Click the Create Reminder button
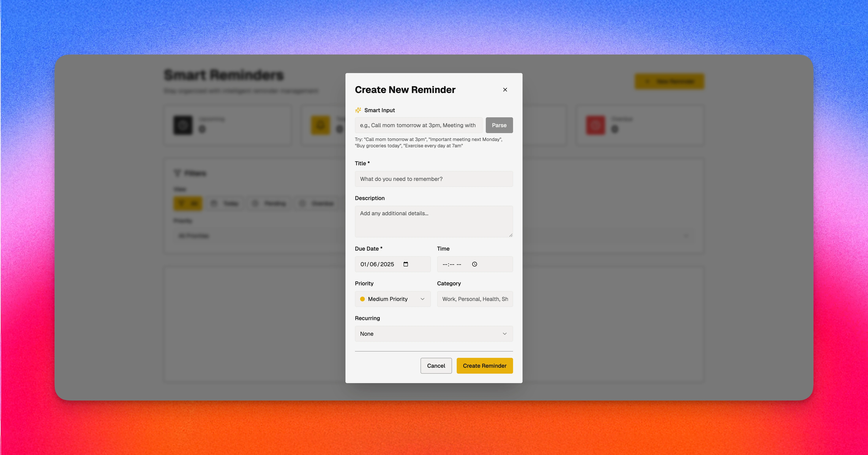This screenshot has height=455, width=868. pos(485,366)
